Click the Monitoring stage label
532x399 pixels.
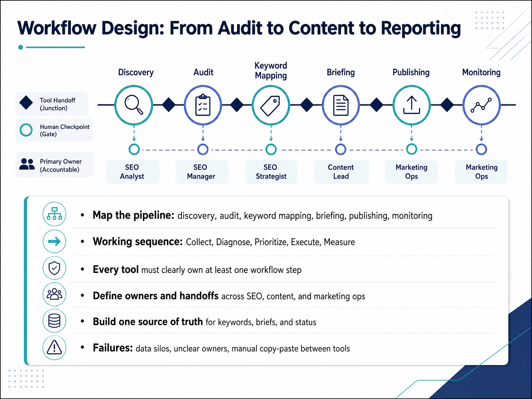[481, 72]
